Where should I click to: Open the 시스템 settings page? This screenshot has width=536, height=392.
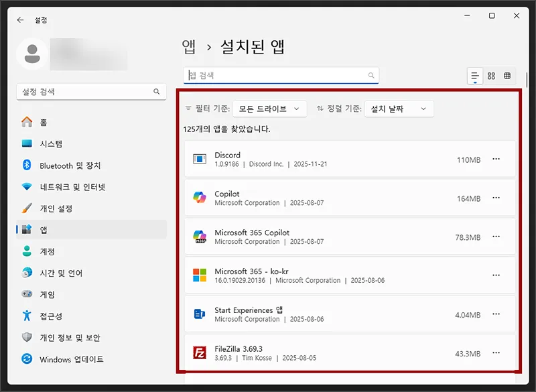tap(91, 143)
